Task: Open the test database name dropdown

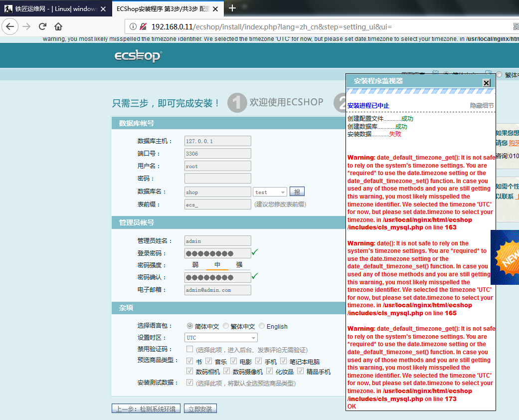Action: [x=270, y=192]
